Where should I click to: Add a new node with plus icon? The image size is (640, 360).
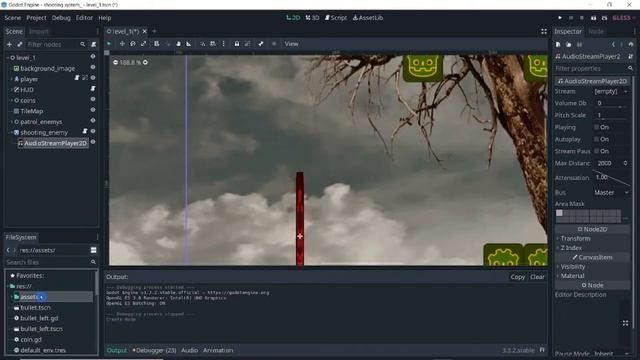click(x=9, y=44)
